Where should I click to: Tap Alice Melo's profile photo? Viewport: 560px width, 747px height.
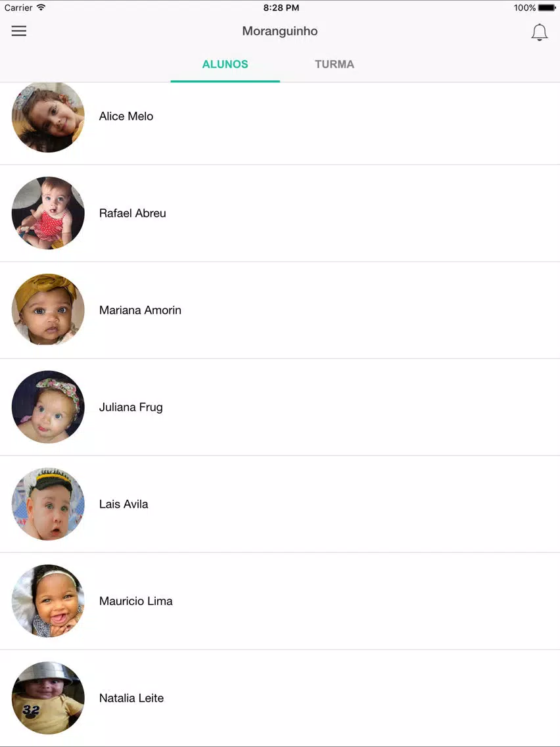pos(48,116)
